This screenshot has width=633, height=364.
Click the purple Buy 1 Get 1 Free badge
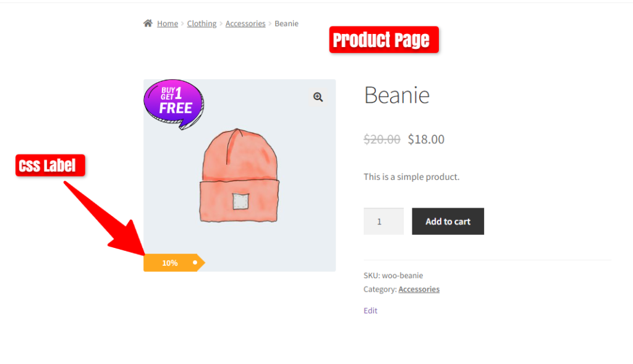click(x=173, y=103)
